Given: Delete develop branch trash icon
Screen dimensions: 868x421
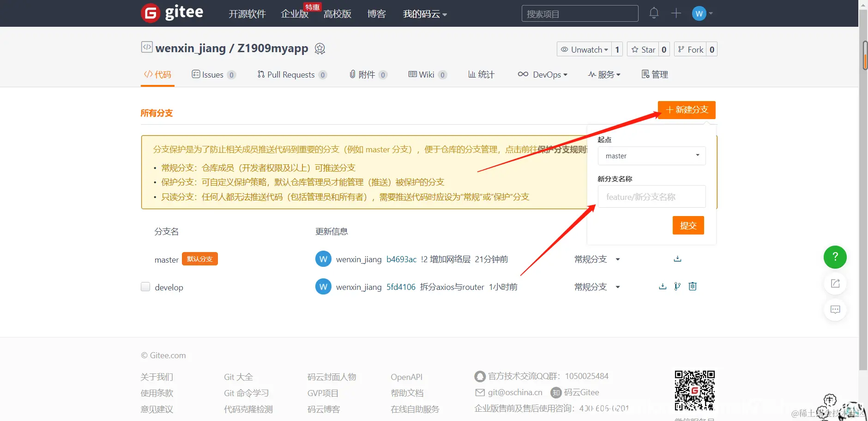Looking at the screenshot, I should pos(693,286).
